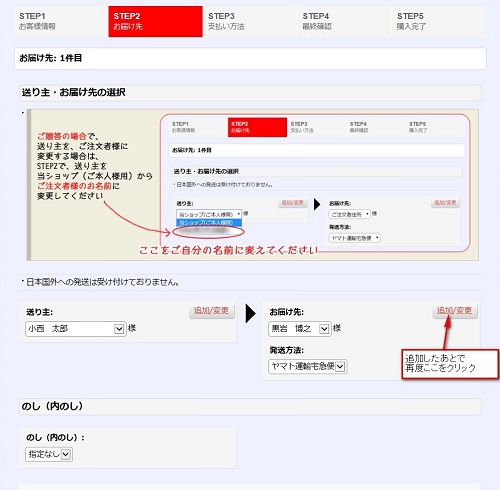Select the STEP5 購入完了 tab
Screen dimensions: 500x490
coord(439,21)
